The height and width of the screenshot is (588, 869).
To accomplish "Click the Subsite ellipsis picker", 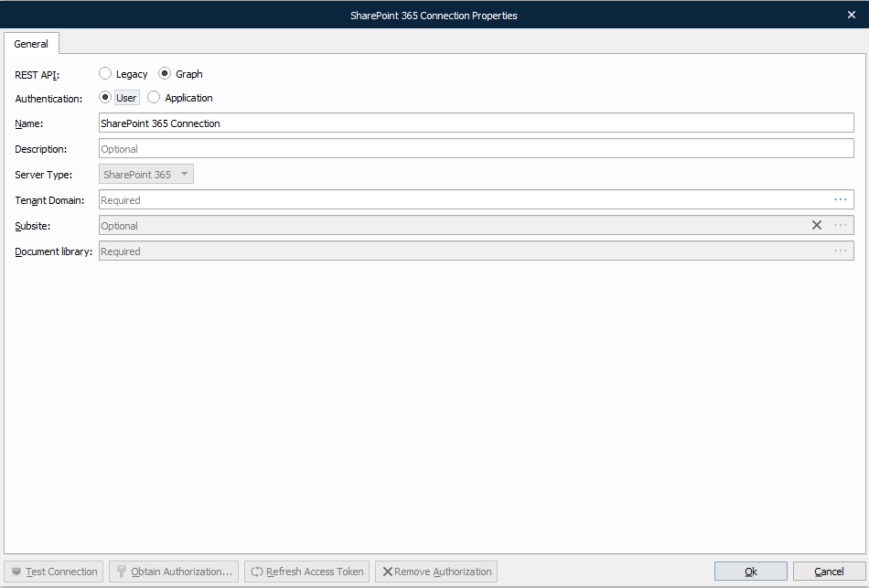I will tap(840, 225).
